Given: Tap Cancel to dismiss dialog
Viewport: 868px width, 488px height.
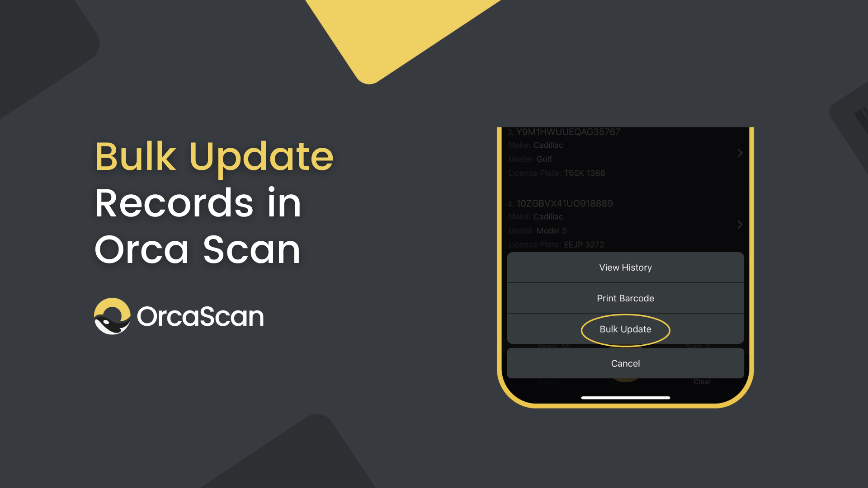Looking at the screenshot, I should coord(625,363).
